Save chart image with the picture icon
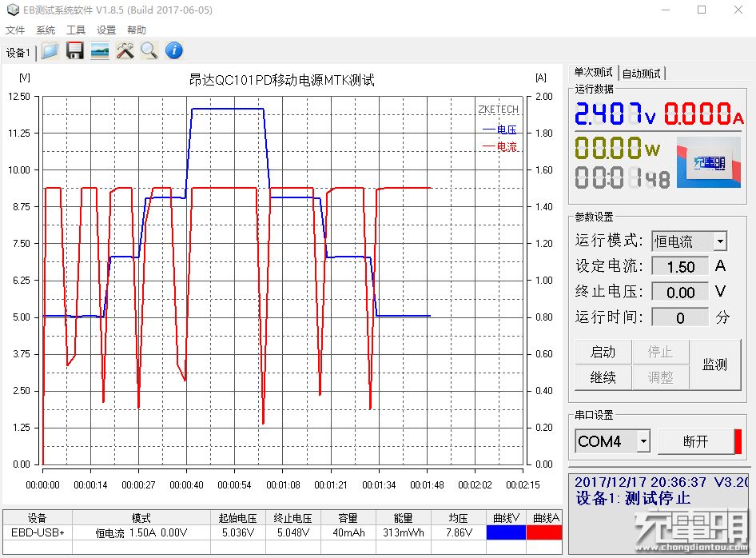The image size is (756, 558). click(x=100, y=50)
